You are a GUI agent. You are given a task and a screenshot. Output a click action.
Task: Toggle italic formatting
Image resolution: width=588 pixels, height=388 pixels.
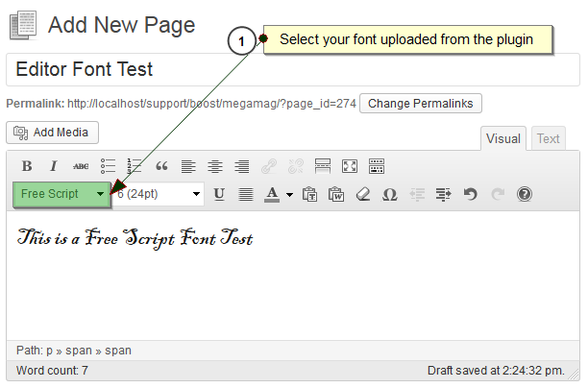pyautogui.click(x=54, y=166)
